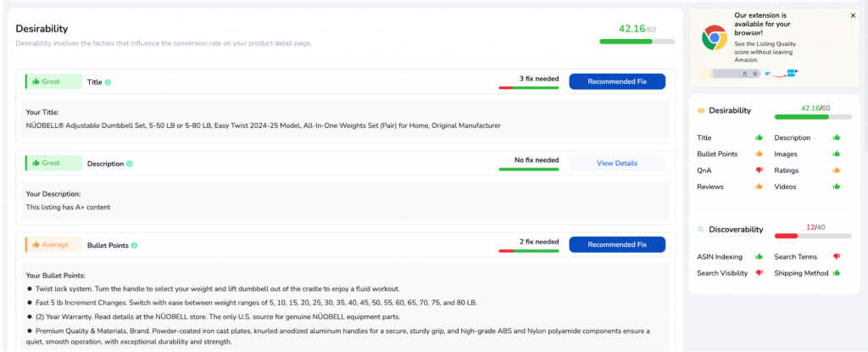This screenshot has width=868, height=352.
Task: Click the sidebar Desirability progress bar
Action: (x=813, y=117)
